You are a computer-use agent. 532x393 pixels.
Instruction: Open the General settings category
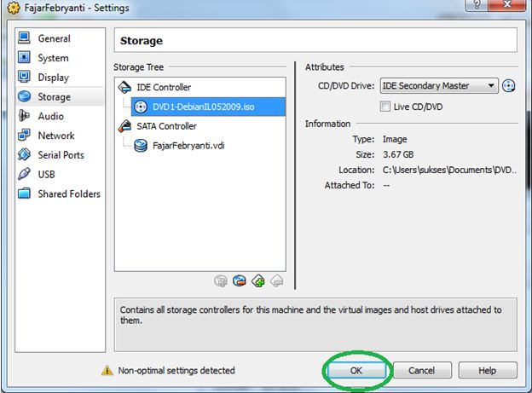pyautogui.click(x=60, y=38)
